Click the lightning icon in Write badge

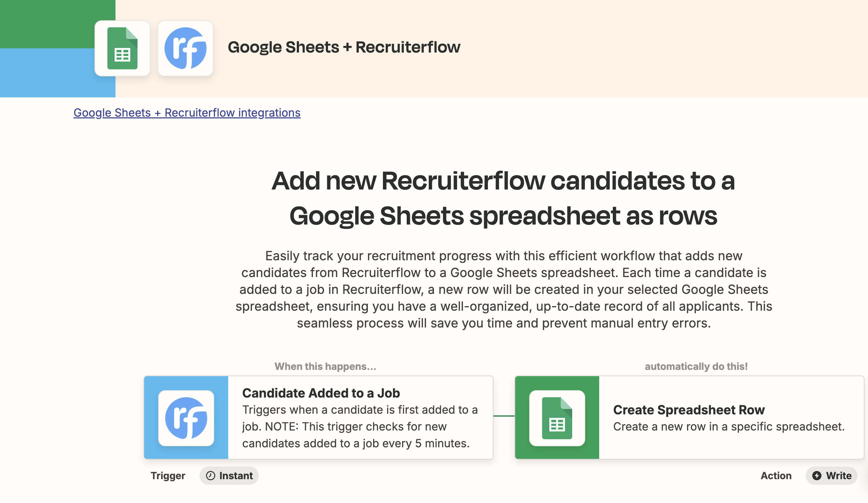point(817,475)
